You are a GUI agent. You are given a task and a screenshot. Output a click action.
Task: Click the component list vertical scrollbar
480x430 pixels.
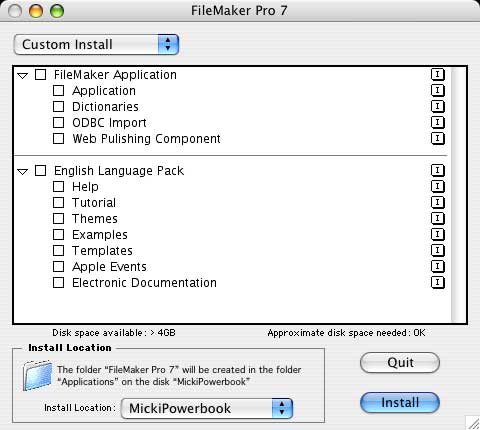459,195
